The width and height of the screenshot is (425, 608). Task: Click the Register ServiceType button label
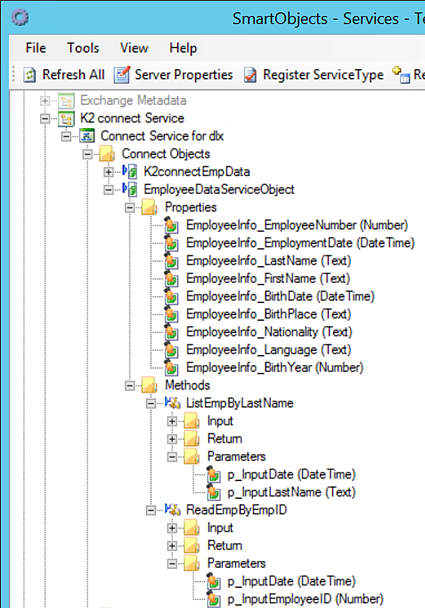pyautogui.click(x=323, y=75)
